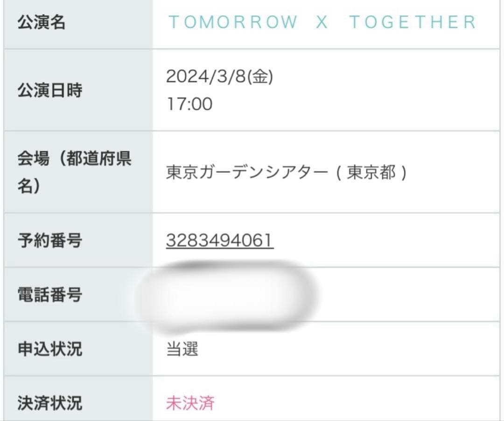Viewport: 504px width, 421px height.
Task: Click the 会場（都道府県名） label
Action: click(75, 172)
